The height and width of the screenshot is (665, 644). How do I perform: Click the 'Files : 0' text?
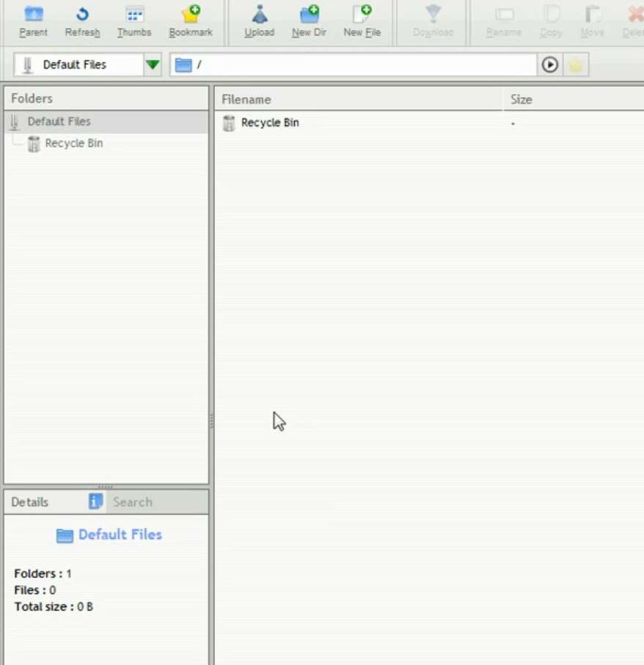[35, 590]
